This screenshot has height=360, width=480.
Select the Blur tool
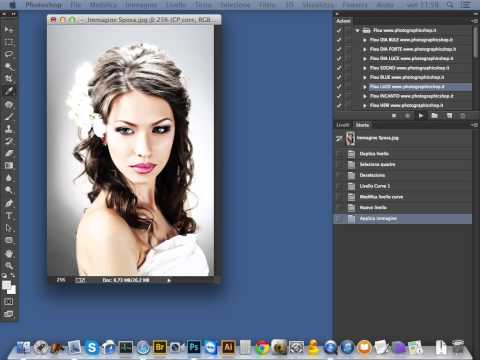click(9, 178)
